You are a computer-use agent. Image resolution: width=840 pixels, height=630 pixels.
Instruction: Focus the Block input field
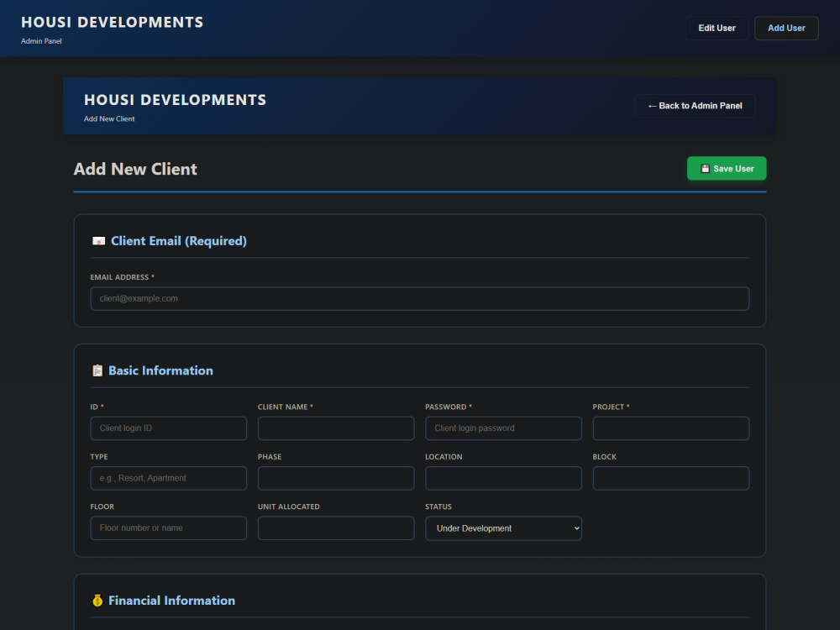[x=670, y=478]
